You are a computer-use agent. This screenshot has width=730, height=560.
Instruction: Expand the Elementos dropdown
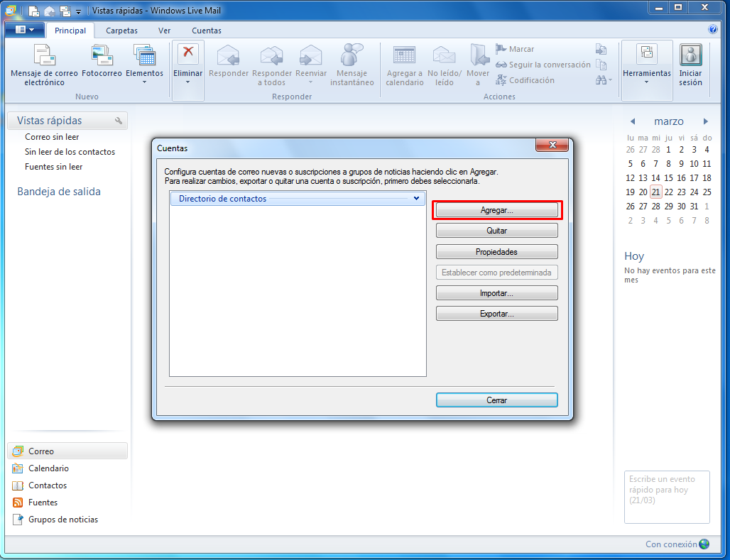[x=144, y=65]
